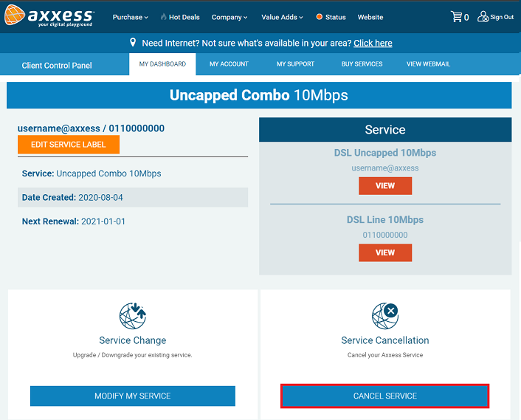The height and width of the screenshot is (420, 521).
Task: Open the shopping cart icon
Action: (x=456, y=17)
